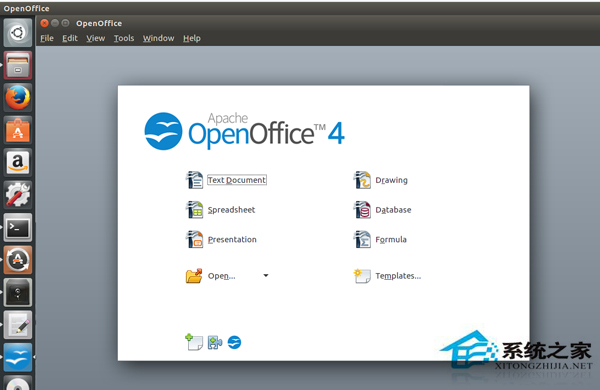
Task: Open Software Updater launcher icon
Action: click(18, 260)
